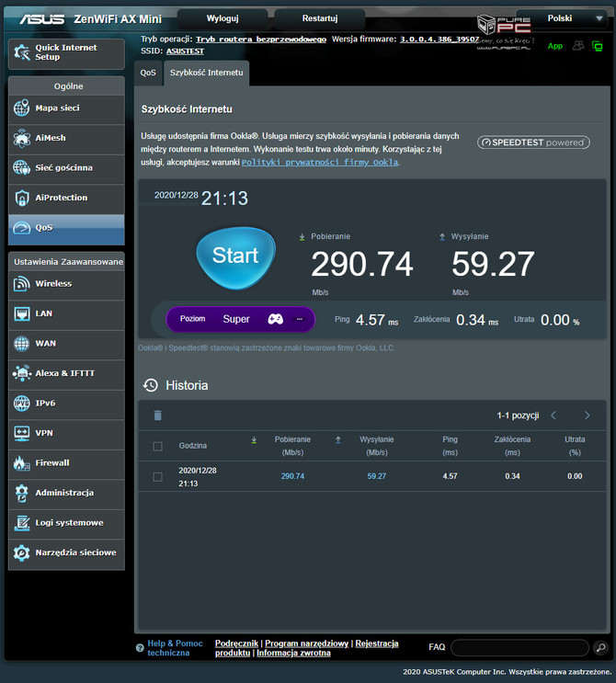Click the Historia clock icon
616x683 pixels.
coord(150,385)
